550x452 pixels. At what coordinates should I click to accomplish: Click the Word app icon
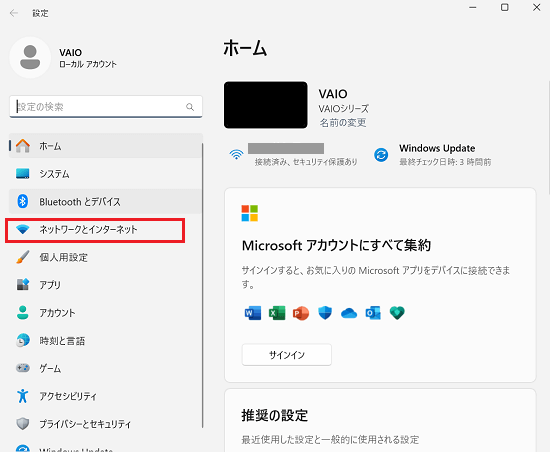(253, 313)
